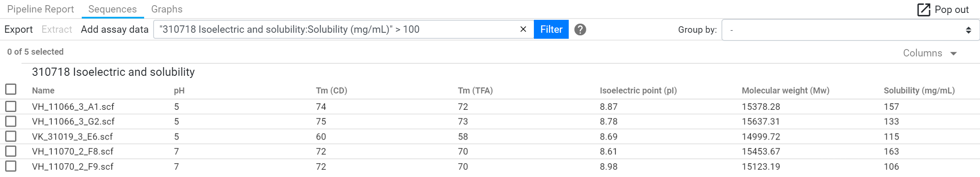The image size is (980, 177).
Task: Select the VH_11070_2_F9.scf row checkbox
Action: (x=11, y=166)
